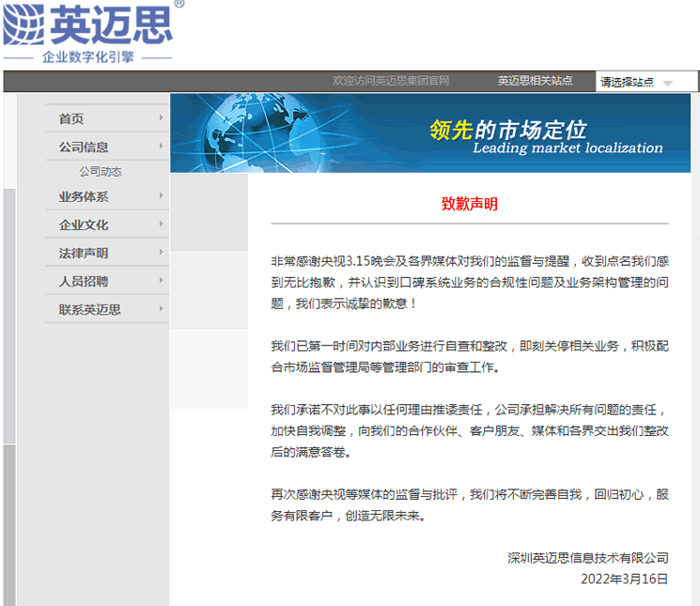Open the 公司信息 menu item

point(84,147)
